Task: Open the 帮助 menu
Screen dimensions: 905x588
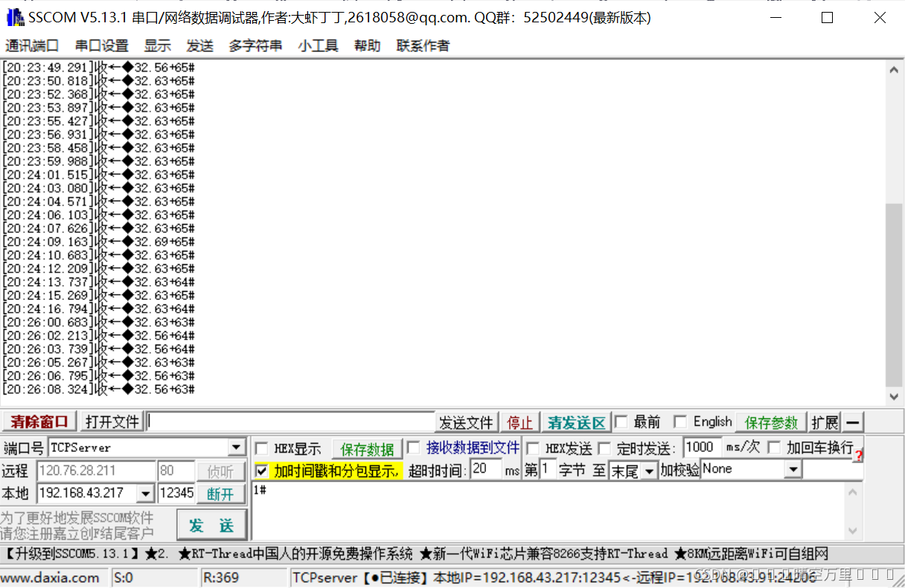Action: click(x=367, y=45)
